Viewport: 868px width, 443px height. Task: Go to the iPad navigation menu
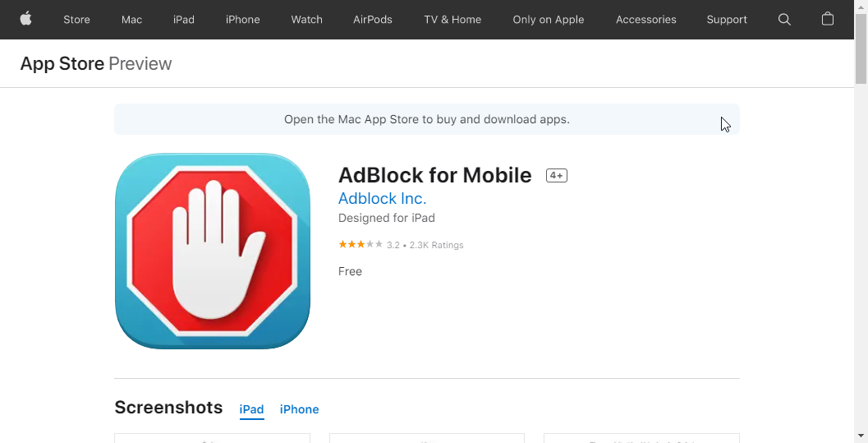coord(184,20)
